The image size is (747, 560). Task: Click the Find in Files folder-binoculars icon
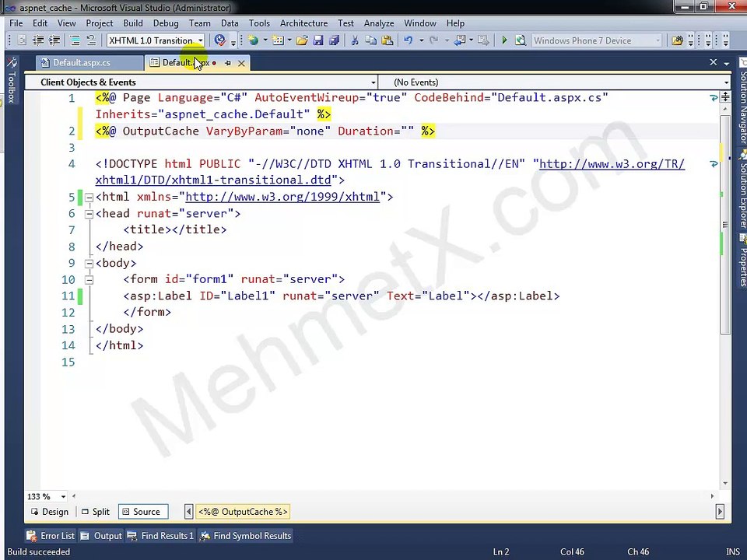coord(677,40)
